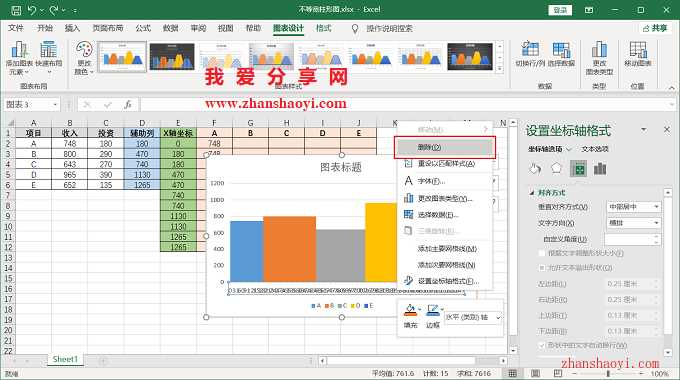
Task: Select the first chart style thumbnail
Action: point(122,56)
